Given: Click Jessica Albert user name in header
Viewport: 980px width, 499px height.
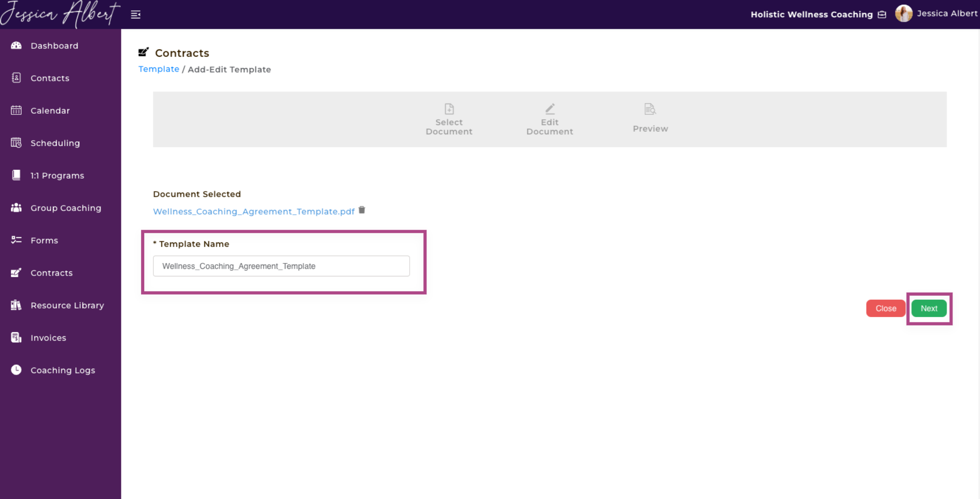Looking at the screenshot, I should point(947,13).
